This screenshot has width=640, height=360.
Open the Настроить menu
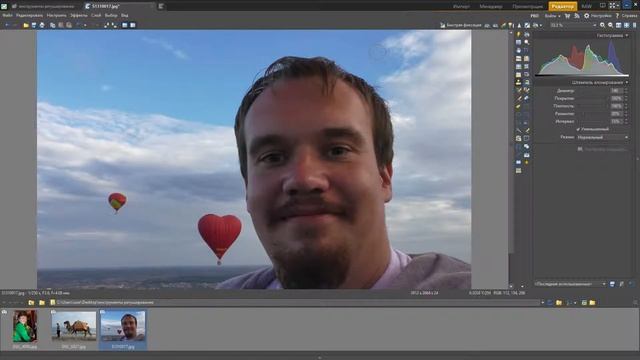pyautogui.click(x=57, y=16)
